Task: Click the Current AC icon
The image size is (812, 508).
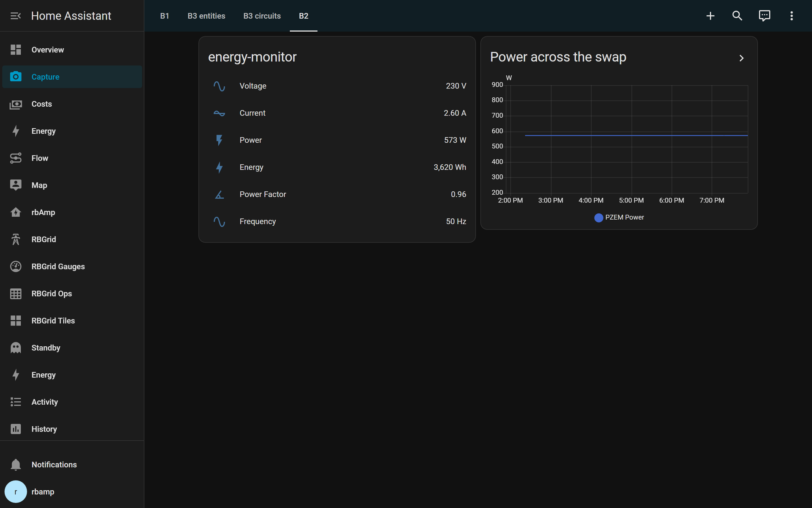Action: 219,113
